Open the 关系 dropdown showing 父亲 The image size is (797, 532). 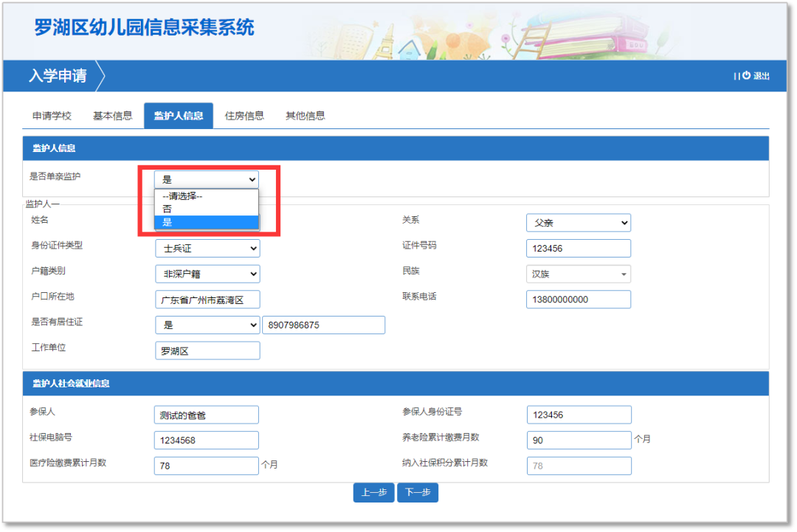pyautogui.click(x=578, y=222)
